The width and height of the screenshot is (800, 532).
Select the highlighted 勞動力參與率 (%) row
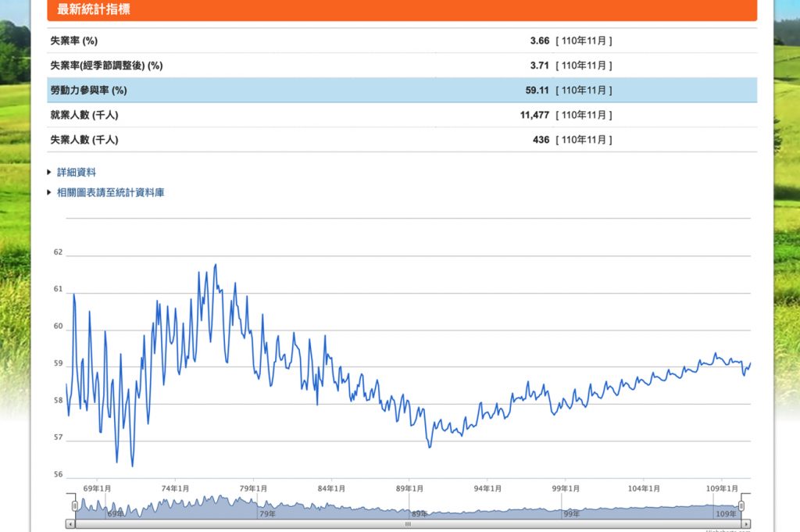[x=402, y=91]
